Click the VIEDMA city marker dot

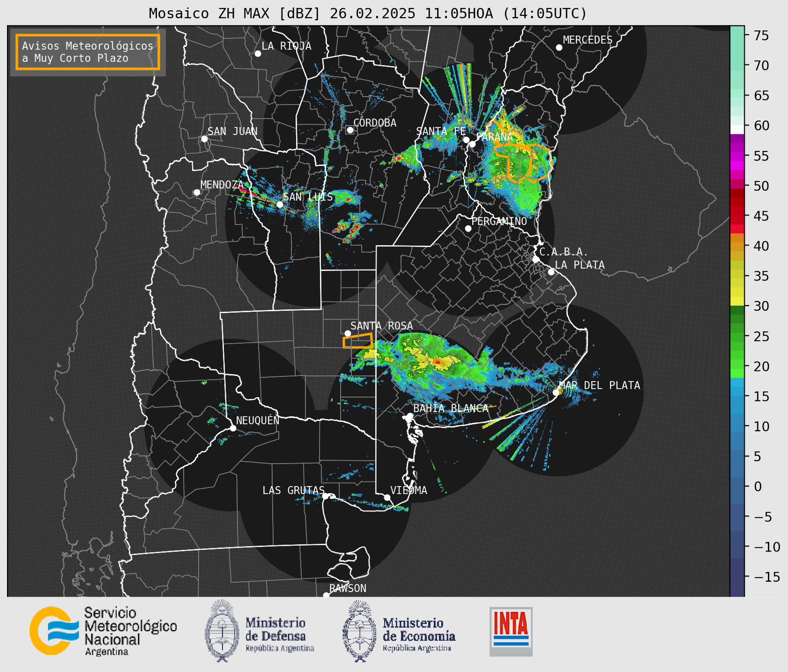coord(387,497)
